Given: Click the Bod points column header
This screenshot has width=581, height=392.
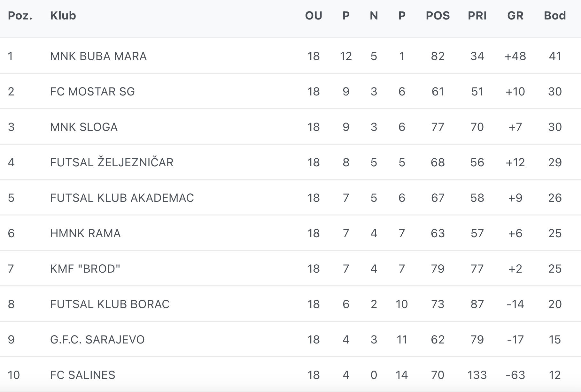Looking at the screenshot, I should [555, 16].
